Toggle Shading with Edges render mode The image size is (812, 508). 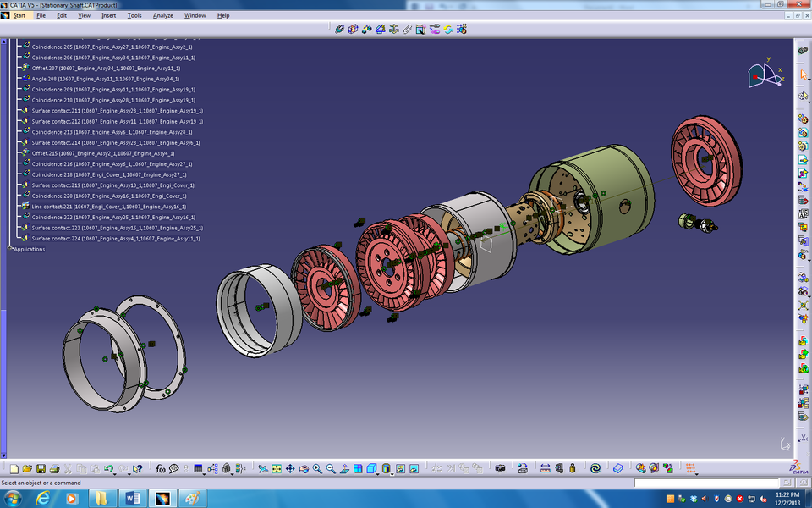pos(386,467)
